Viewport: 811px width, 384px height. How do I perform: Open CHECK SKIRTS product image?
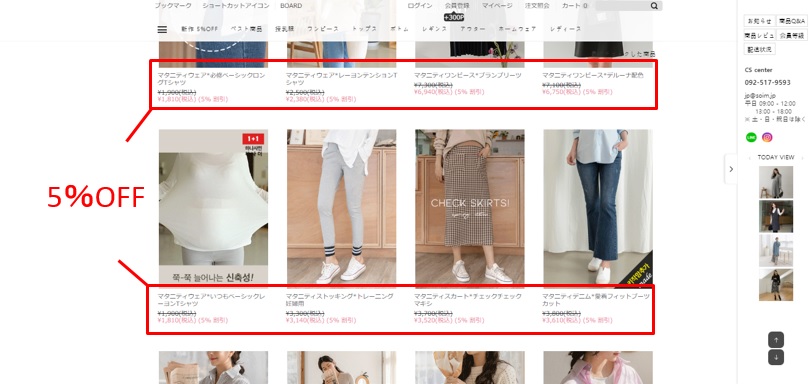pyautogui.click(x=470, y=208)
